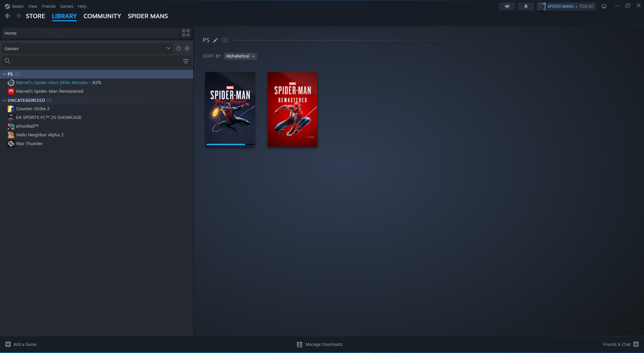Select Marvel's Spider-Man Remastered in list
The width and height of the screenshot is (644, 353).
point(50,91)
